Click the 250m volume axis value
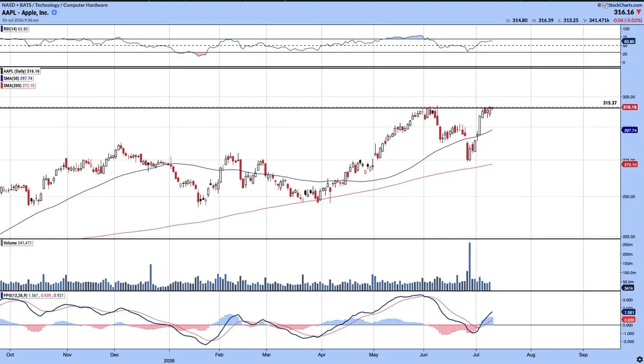Screen dimensions: 644x364 [x=627, y=245]
